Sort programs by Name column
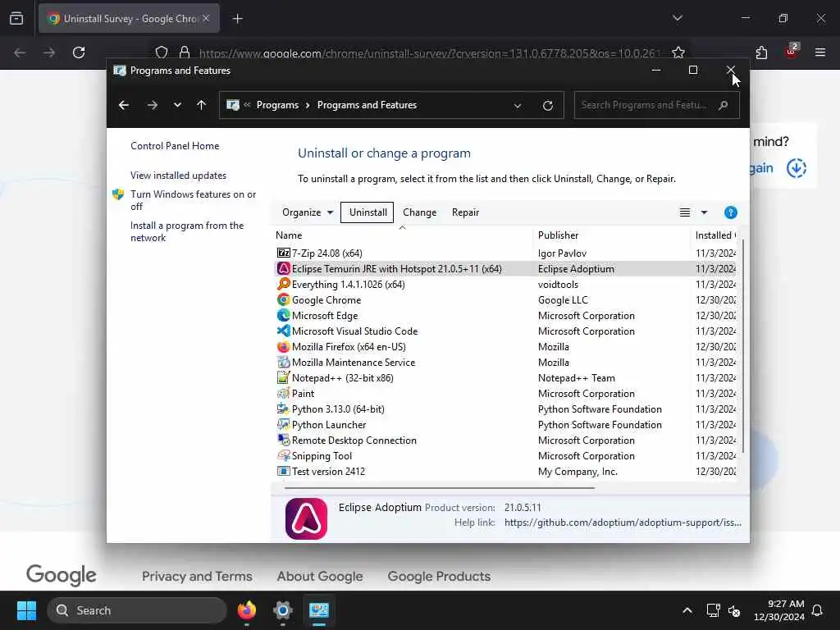 point(402,235)
